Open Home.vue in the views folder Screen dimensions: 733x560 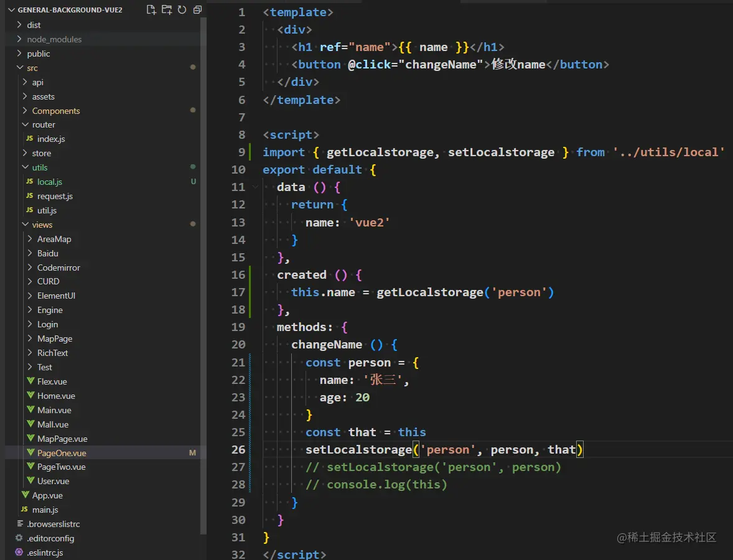tap(56, 396)
